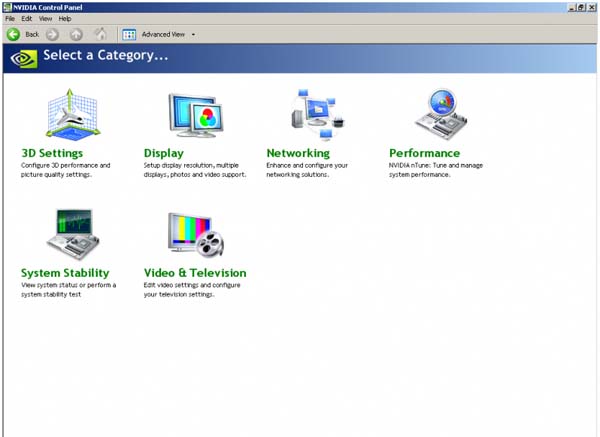This screenshot has height=437, width=600.
Task: Open the Performance gauge icon
Action: tap(441, 114)
